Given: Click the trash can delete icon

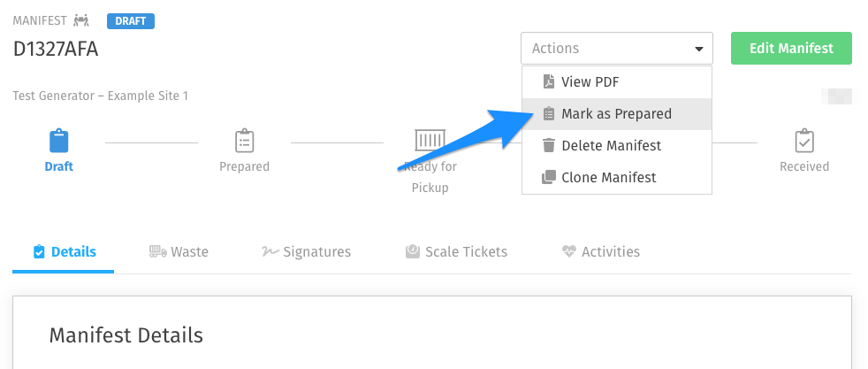Looking at the screenshot, I should 548,146.
